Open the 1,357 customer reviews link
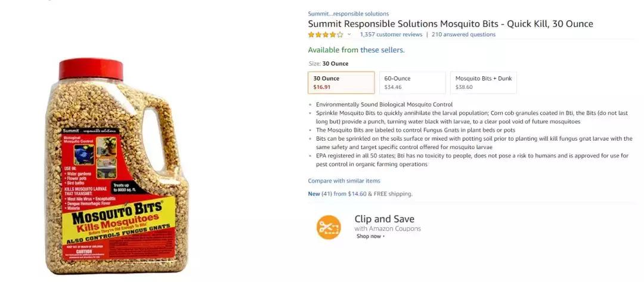The width and height of the screenshot is (644, 282). pyautogui.click(x=391, y=35)
